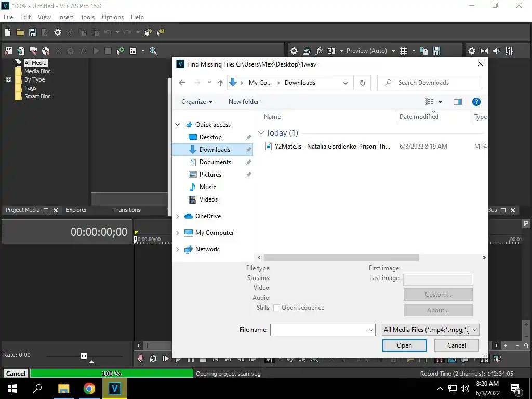The width and height of the screenshot is (532, 399).
Task: Open the Overlays dropdown arrow
Action: 414,51
